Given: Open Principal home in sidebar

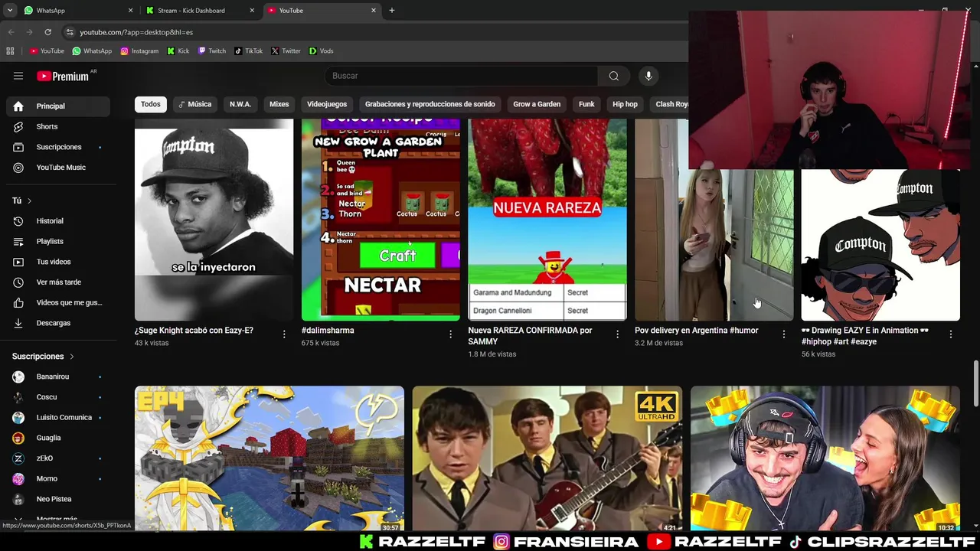Looking at the screenshot, I should (x=58, y=106).
